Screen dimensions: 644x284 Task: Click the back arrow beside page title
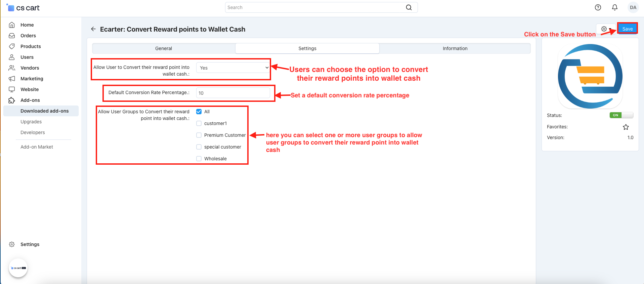pos(93,29)
